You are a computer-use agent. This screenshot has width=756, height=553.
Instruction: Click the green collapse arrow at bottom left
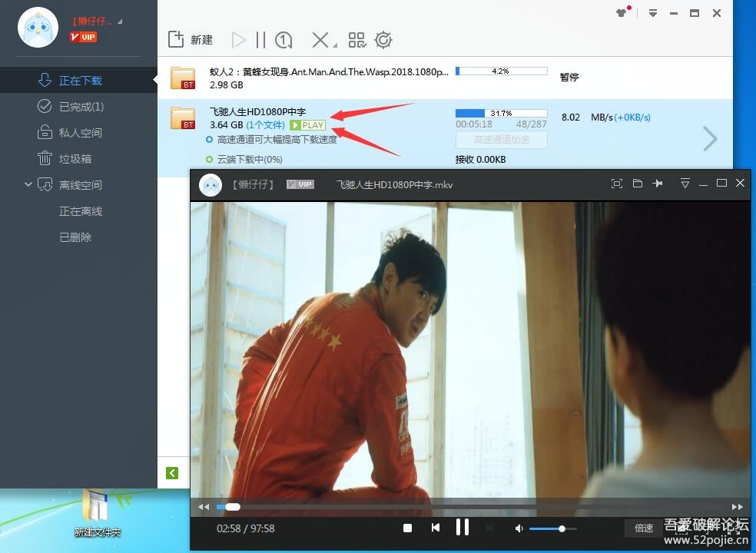pos(172,473)
